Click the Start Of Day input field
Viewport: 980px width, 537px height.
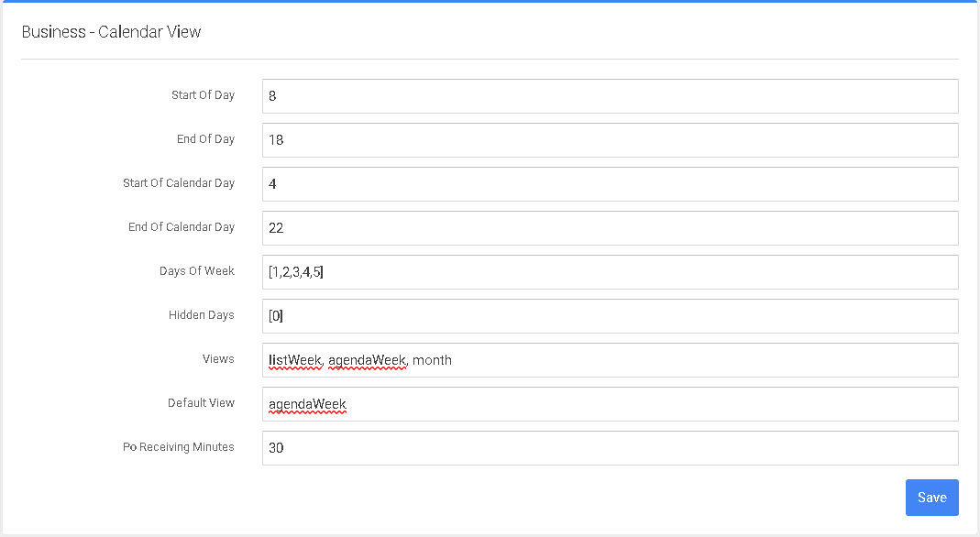pyautogui.click(x=610, y=96)
